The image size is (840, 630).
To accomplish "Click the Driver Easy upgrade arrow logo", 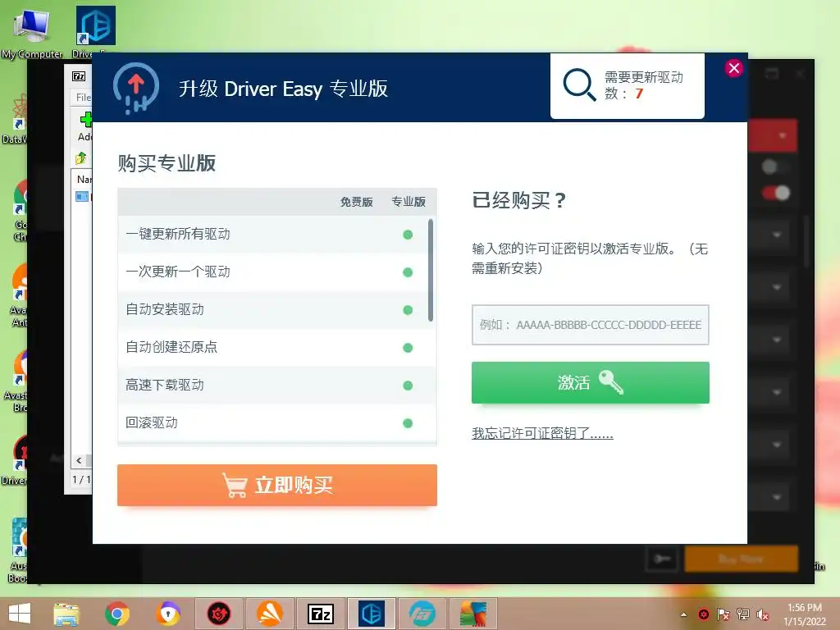I will (x=136, y=89).
